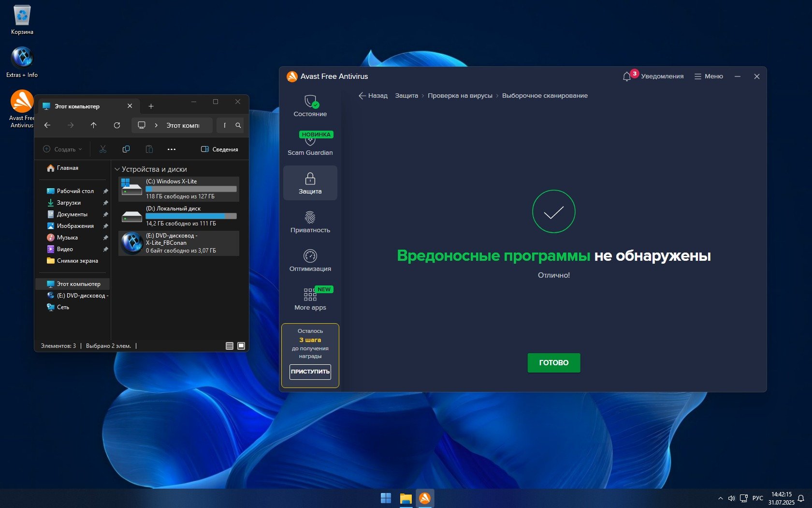Open the Создать dropdown in Explorer
The image size is (812, 508).
63,149
